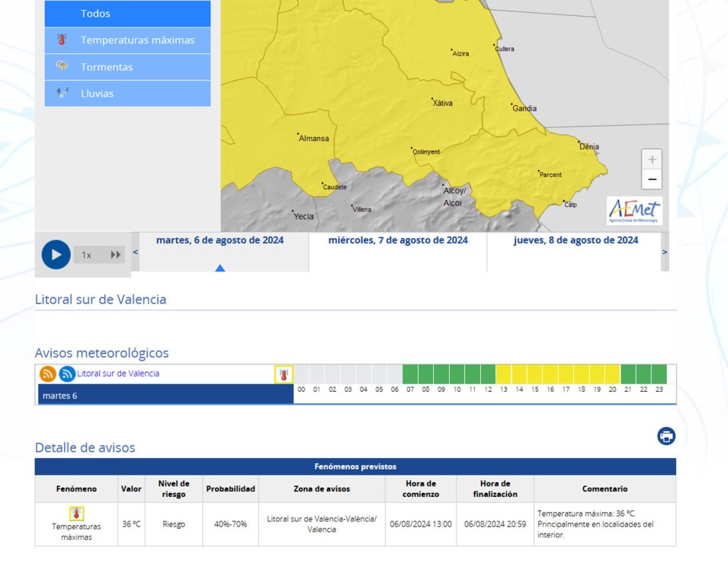
Task: Play the warnings map animation
Action: coord(56,255)
